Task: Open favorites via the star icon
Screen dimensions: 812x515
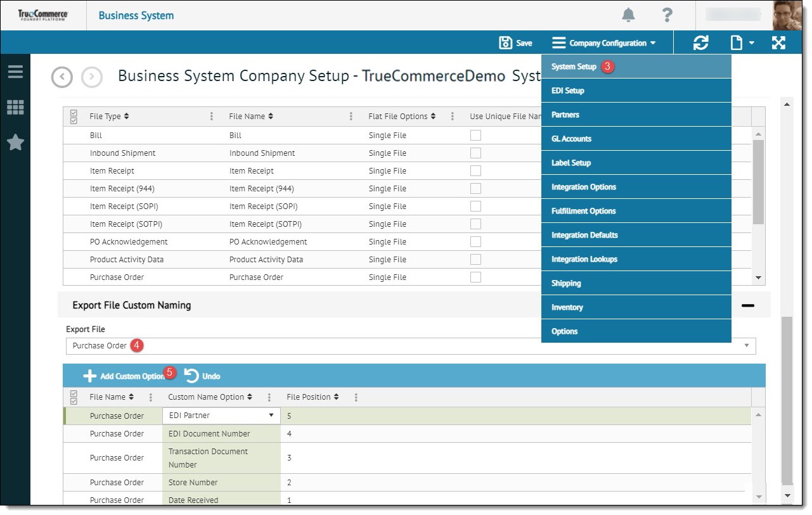Action: click(x=15, y=142)
